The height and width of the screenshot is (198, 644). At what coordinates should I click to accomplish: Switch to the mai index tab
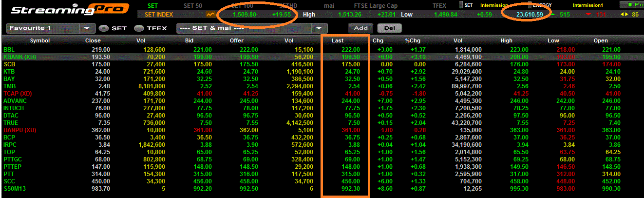[329, 5]
